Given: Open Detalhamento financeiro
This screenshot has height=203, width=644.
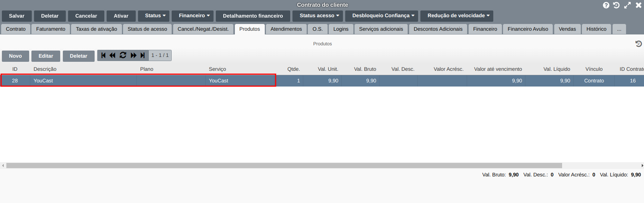Looking at the screenshot, I should tap(253, 16).
